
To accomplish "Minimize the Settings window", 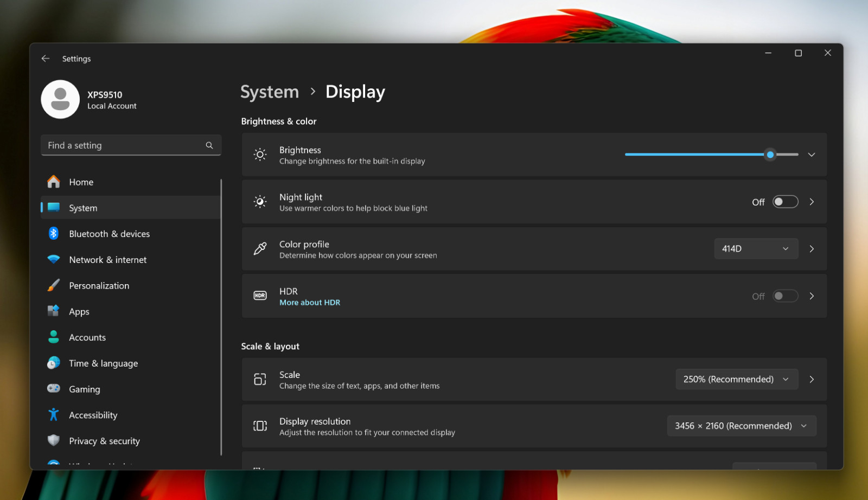I will (768, 53).
